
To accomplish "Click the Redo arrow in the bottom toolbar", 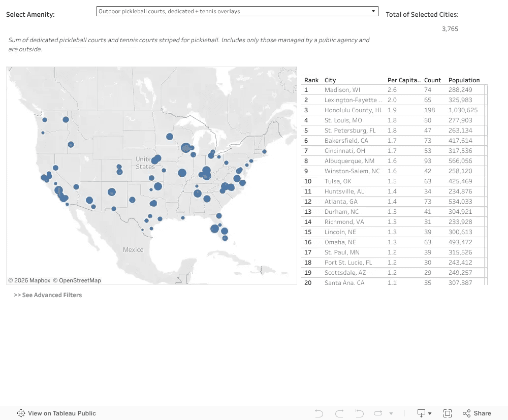I will pos(339,413).
